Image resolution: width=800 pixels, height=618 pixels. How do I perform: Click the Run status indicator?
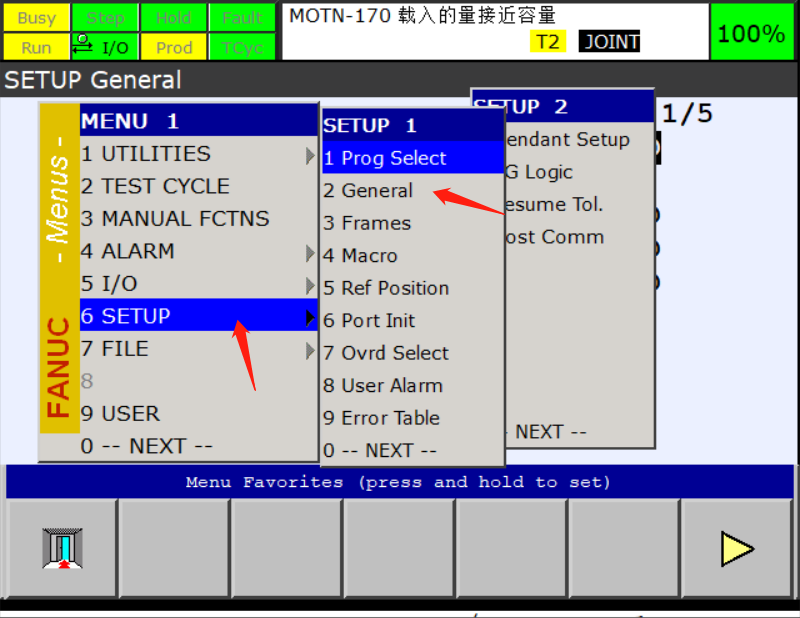(x=36, y=47)
